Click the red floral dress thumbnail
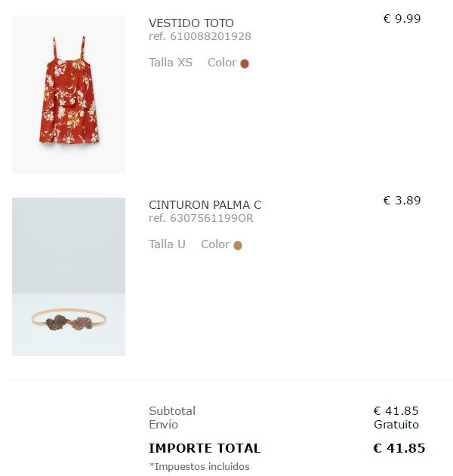 tap(69, 94)
